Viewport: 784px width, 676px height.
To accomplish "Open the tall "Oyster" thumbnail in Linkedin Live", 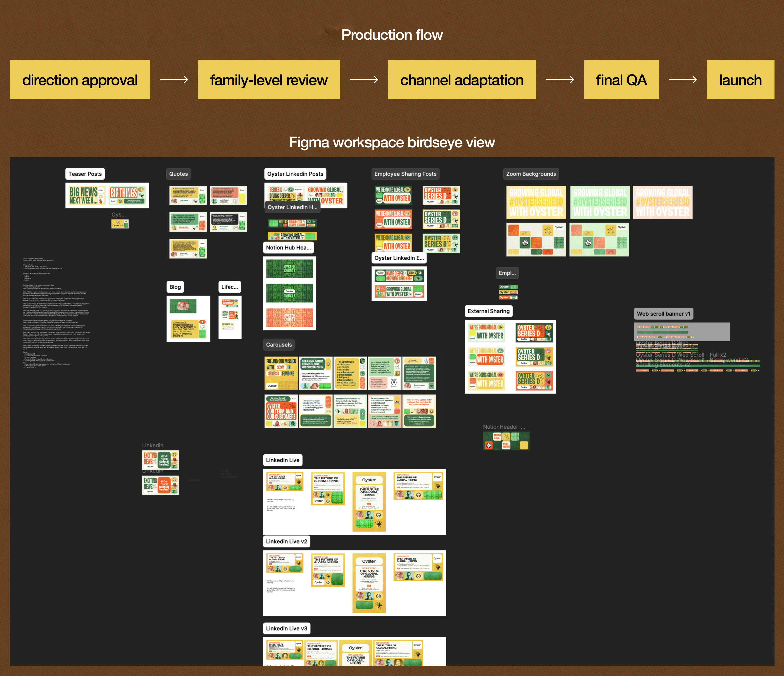I will click(369, 502).
